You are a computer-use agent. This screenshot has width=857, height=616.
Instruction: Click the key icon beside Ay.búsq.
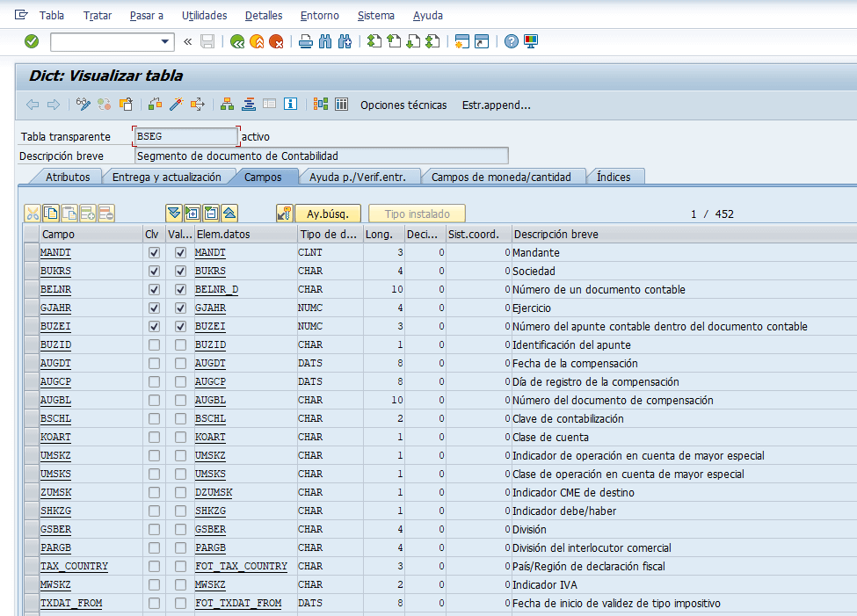[x=284, y=214]
